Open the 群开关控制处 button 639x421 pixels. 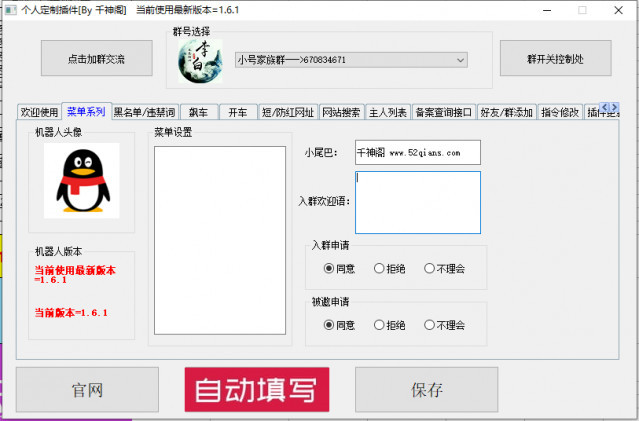tap(555, 58)
